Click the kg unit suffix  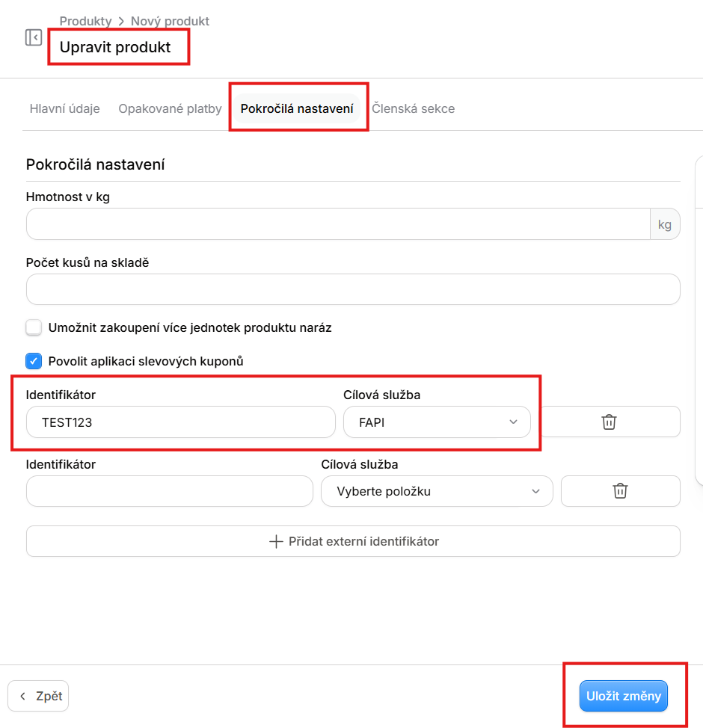(x=665, y=224)
